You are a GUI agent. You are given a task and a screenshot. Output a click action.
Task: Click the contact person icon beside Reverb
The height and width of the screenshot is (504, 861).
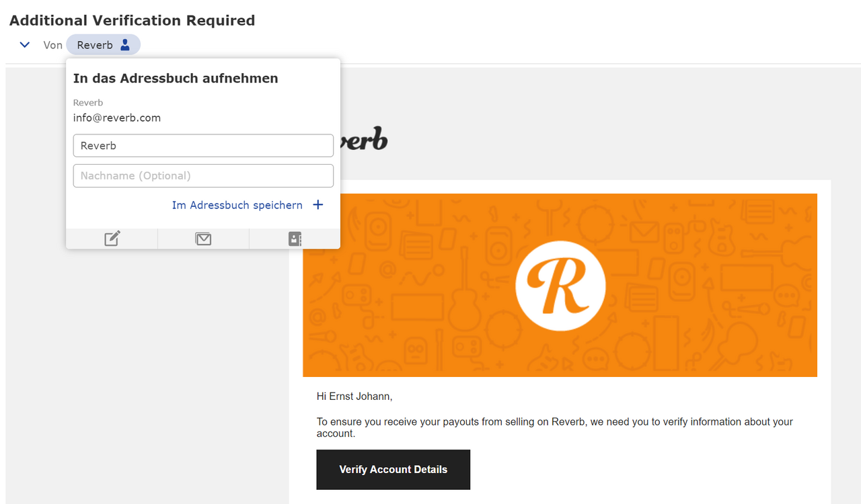point(125,45)
